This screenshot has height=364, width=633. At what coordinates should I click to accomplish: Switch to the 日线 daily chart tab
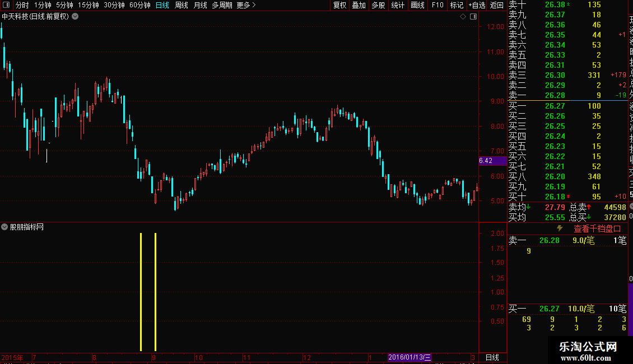[162, 5]
